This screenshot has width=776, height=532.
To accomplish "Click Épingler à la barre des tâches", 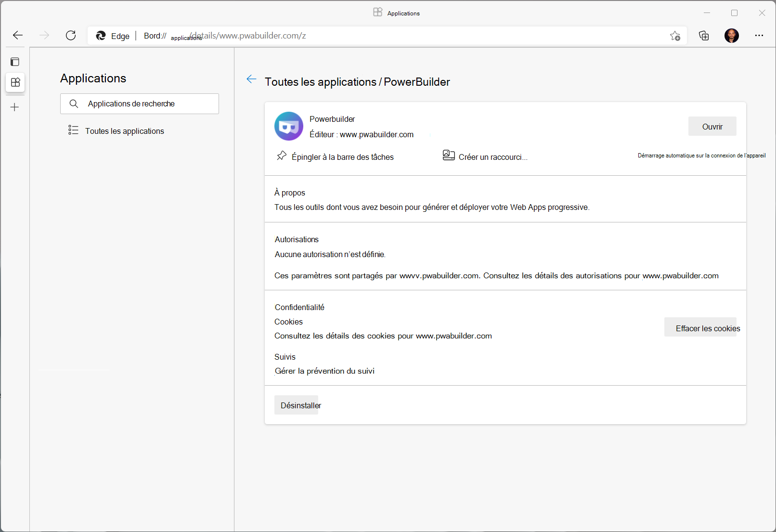I will (343, 157).
